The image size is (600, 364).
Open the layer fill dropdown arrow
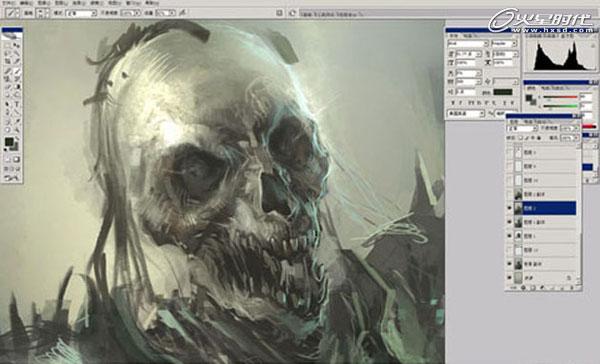pos(577,138)
